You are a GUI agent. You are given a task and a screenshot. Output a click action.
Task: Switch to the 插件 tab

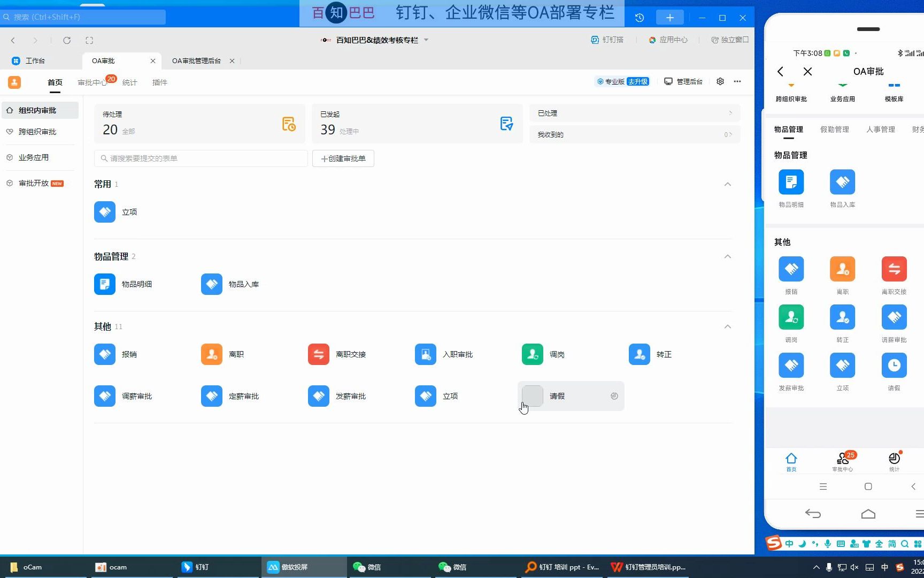click(159, 82)
